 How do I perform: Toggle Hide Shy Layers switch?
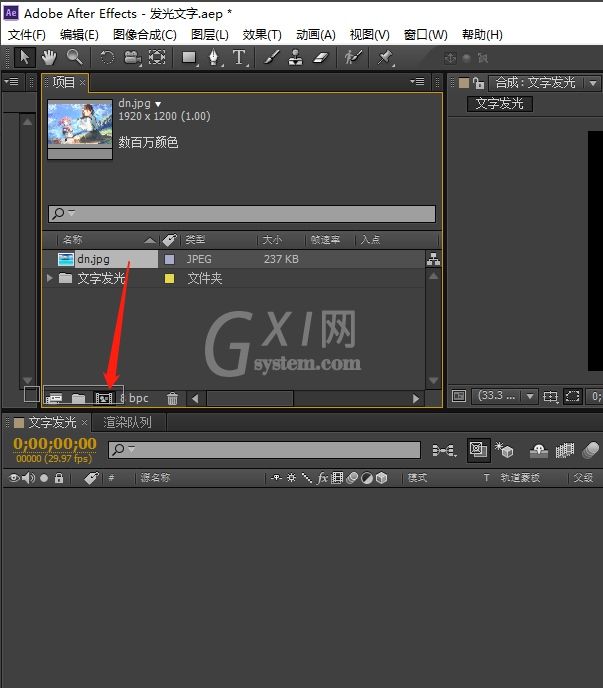538,451
